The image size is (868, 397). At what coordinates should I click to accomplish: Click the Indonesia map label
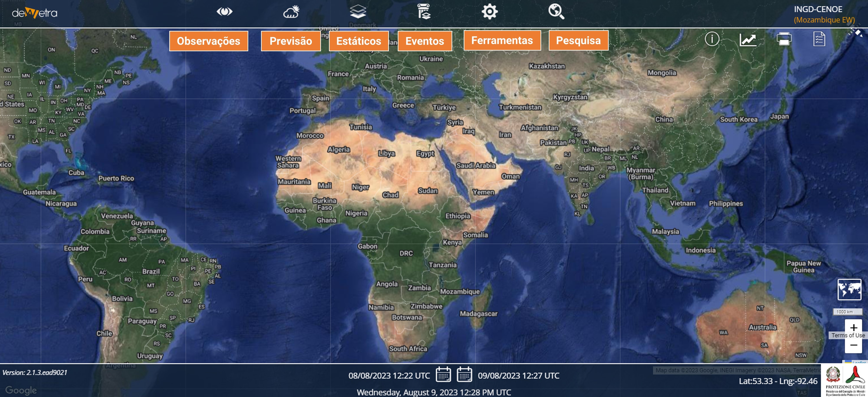pyautogui.click(x=700, y=250)
